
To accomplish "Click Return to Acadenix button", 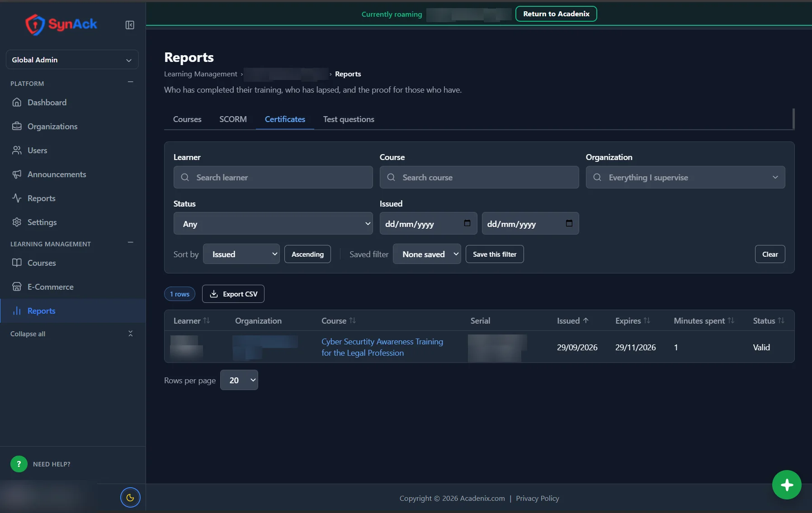I will [556, 14].
